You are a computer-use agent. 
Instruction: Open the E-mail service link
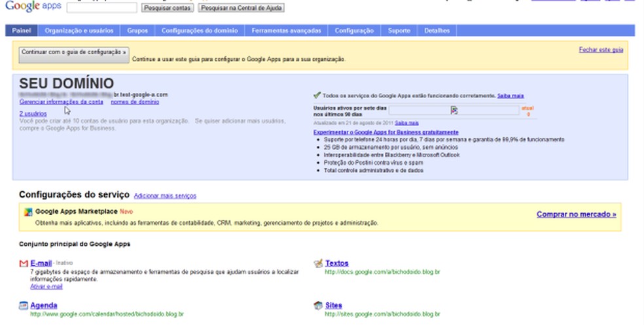coord(41,264)
